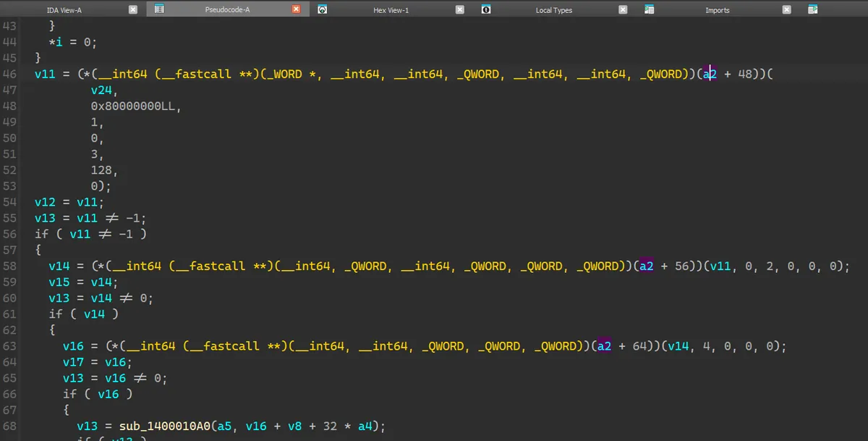Close the Imports tab
The height and width of the screenshot is (441, 868).
point(786,9)
